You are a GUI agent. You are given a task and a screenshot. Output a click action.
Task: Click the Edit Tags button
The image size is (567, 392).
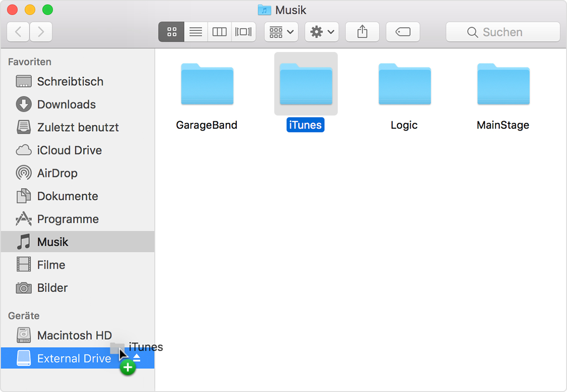coord(403,32)
